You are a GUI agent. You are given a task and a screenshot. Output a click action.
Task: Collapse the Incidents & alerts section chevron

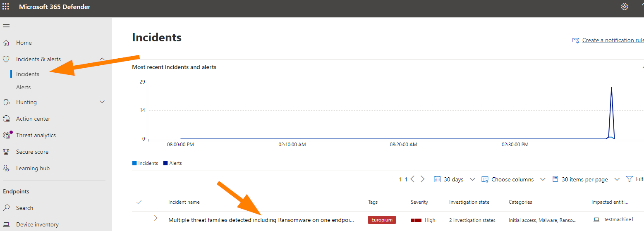(102, 59)
